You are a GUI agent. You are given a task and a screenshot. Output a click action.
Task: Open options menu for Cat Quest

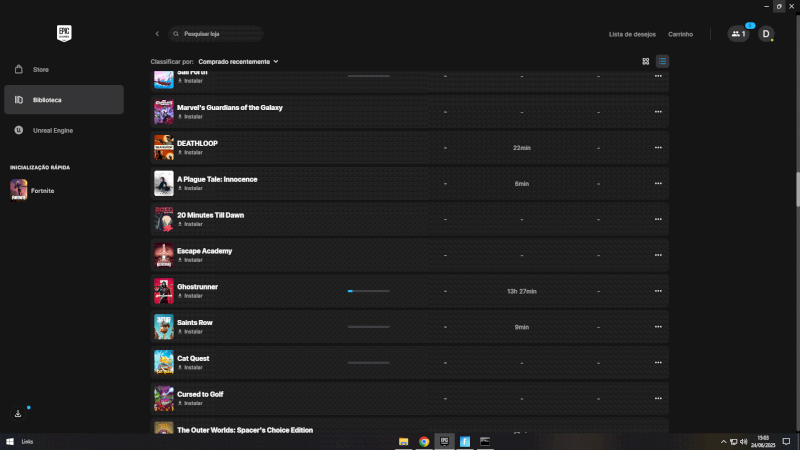pos(658,362)
